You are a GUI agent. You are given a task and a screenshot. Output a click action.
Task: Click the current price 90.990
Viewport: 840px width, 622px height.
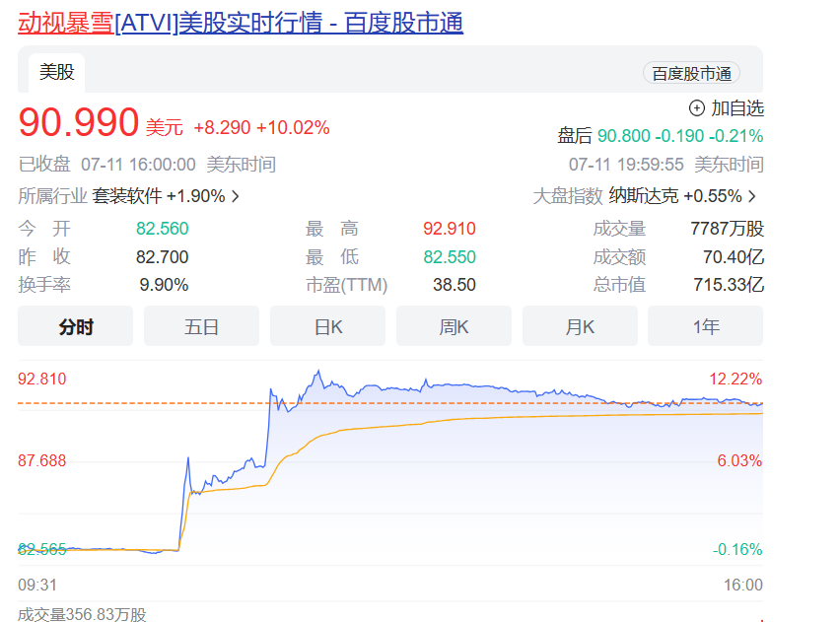click(x=79, y=122)
